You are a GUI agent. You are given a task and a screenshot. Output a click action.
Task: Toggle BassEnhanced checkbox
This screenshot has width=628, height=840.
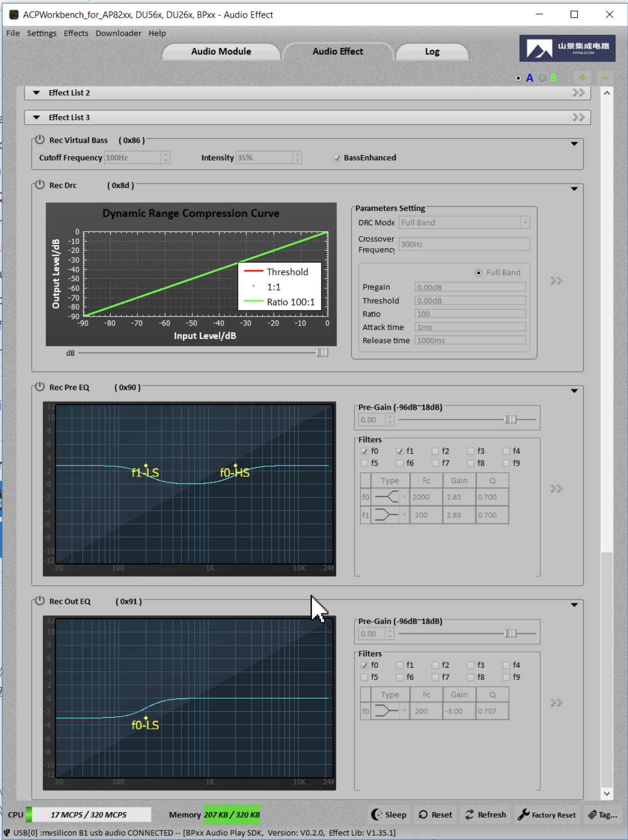coord(337,158)
